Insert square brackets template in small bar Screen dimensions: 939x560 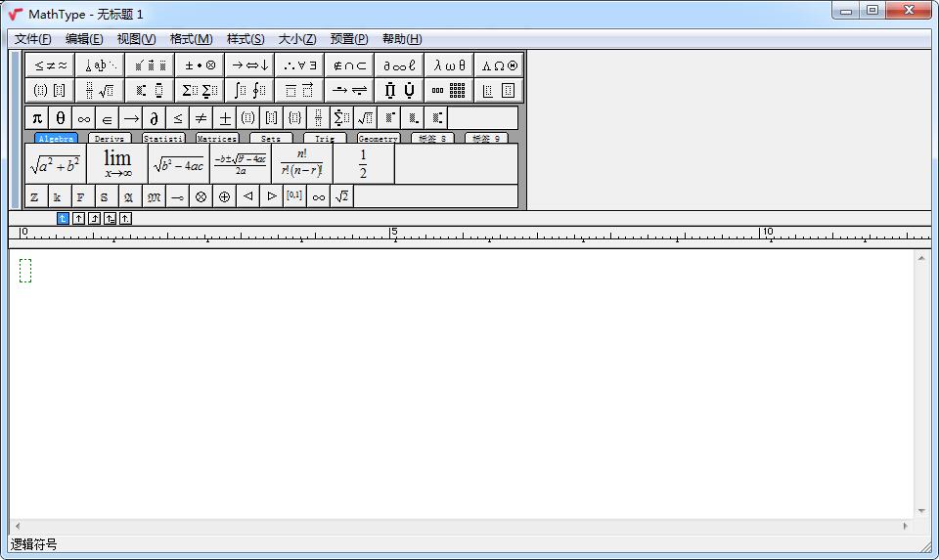(271, 118)
